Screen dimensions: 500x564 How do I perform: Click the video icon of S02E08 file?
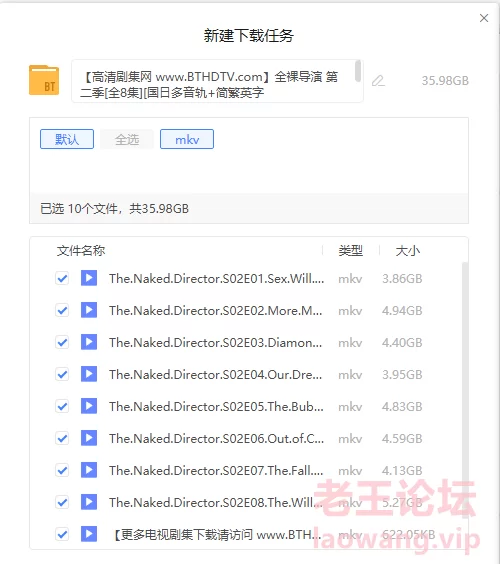click(x=89, y=502)
